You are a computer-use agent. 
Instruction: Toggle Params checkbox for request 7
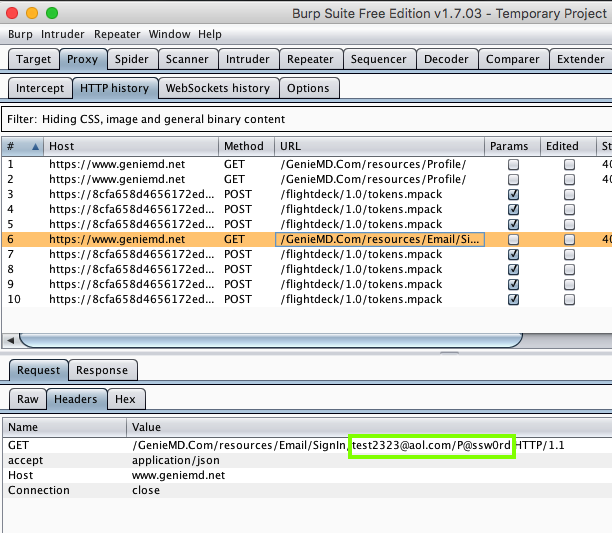514,254
